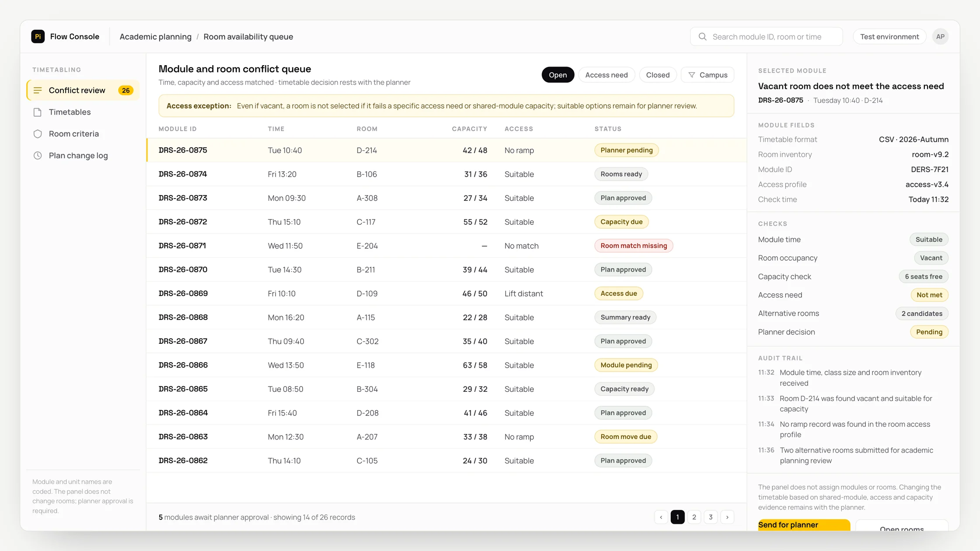This screenshot has width=980, height=551.
Task: Select module row DRS-26-0869
Action: 447,293
